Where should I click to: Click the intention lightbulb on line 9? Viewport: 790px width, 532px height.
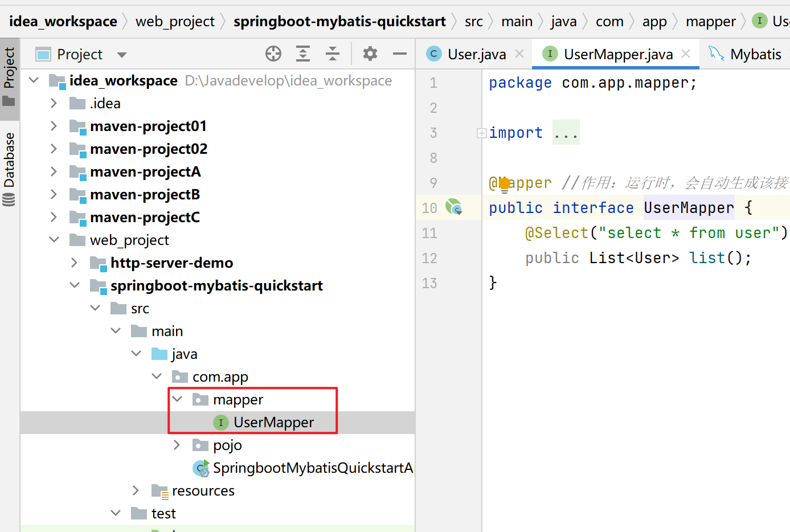(504, 184)
